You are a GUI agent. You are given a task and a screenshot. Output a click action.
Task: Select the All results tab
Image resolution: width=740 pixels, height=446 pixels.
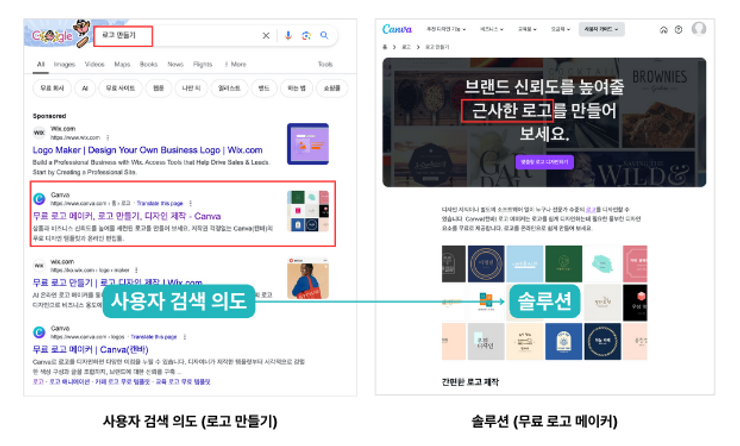(x=41, y=64)
